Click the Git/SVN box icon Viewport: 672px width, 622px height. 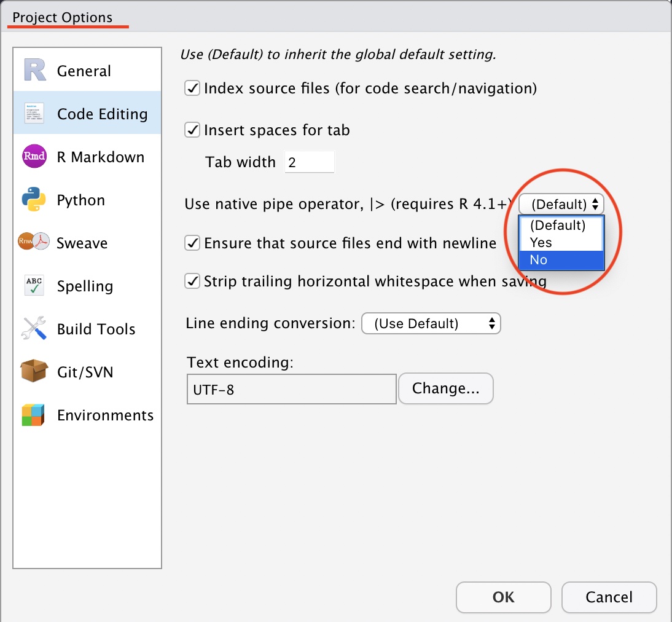click(34, 371)
